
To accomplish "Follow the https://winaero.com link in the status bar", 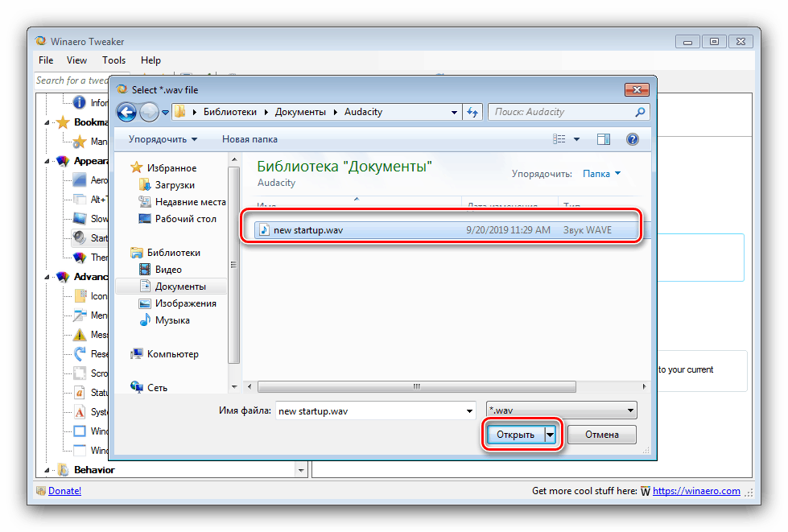I will coord(696,490).
